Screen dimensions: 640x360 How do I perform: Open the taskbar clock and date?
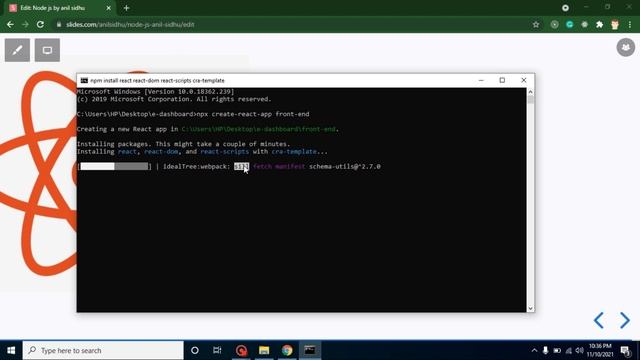tap(600, 350)
